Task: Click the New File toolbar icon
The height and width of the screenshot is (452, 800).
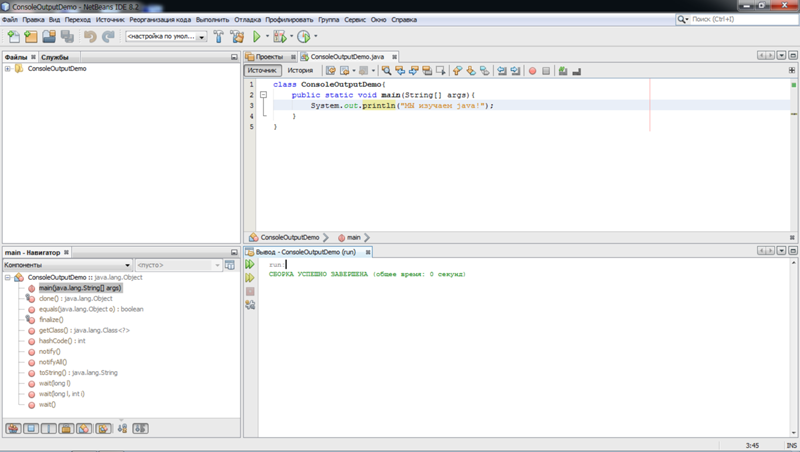Action: (x=14, y=37)
